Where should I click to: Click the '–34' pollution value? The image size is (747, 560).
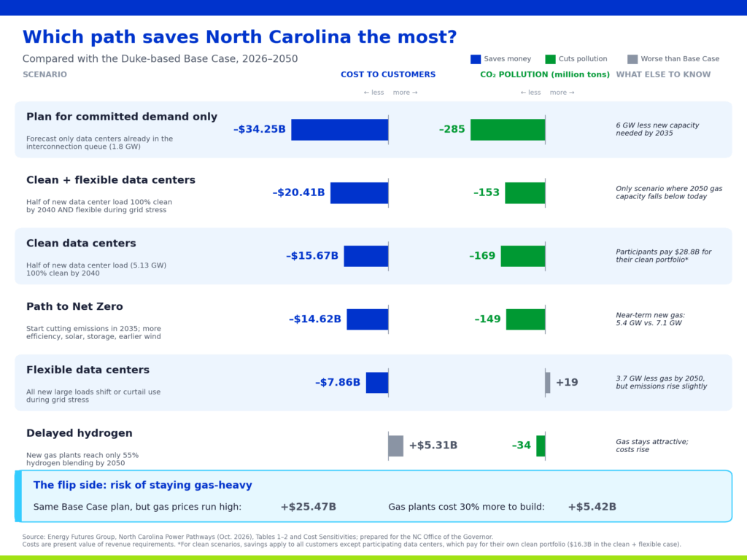(521, 446)
